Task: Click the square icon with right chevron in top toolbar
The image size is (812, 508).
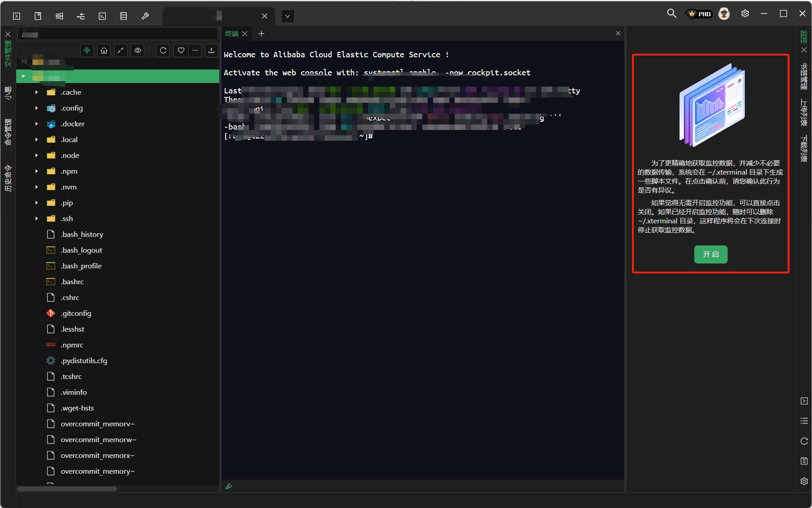Action: point(17,16)
